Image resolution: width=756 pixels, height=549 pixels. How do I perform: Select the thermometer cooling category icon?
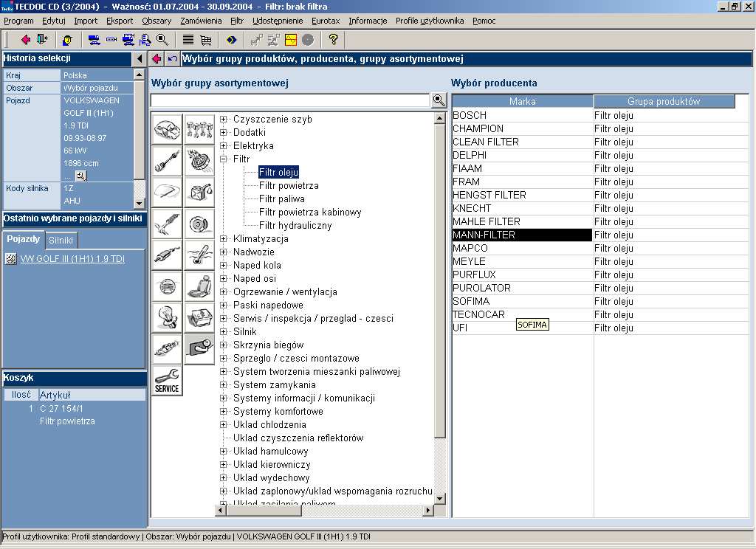pyautogui.click(x=199, y=255)
